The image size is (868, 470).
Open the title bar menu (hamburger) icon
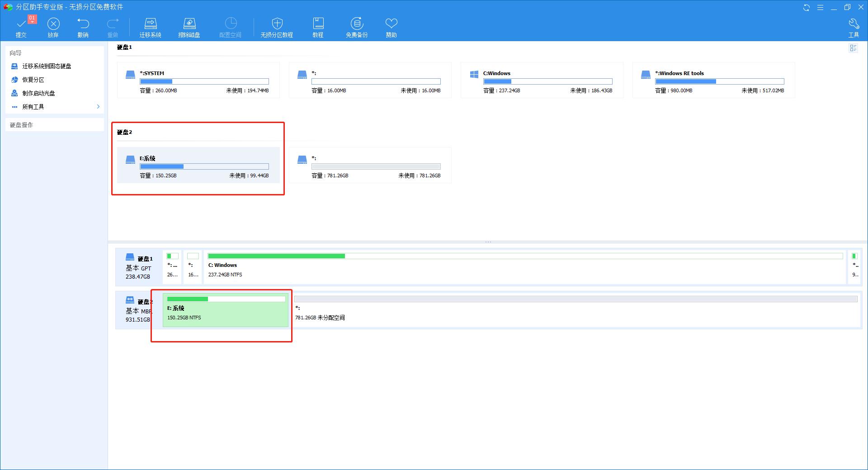820,7
